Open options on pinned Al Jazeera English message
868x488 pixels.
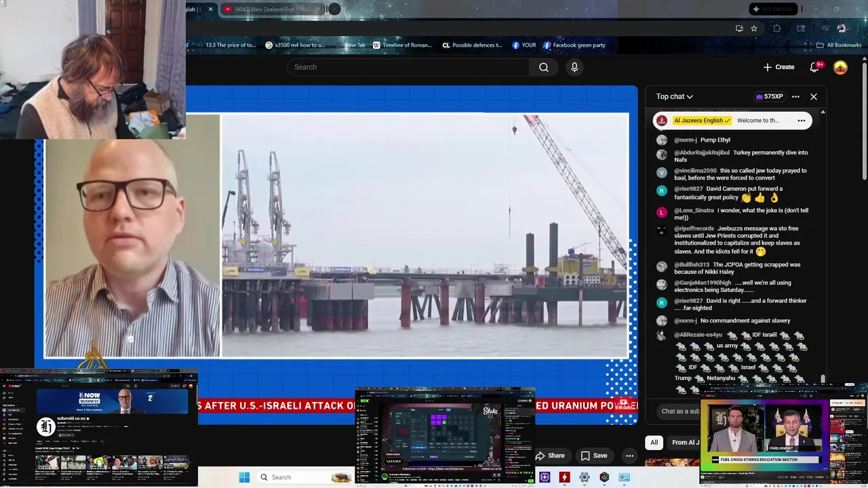(802, 121)
